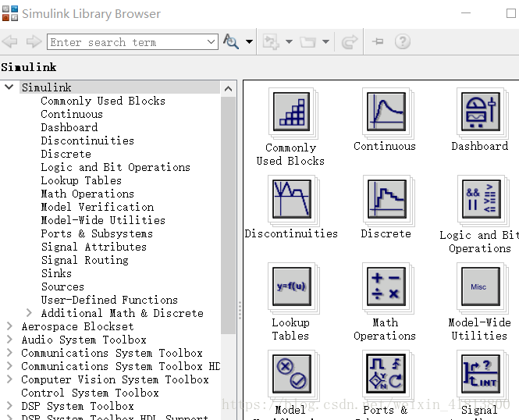Open the Discrete library icon
The width and height of the screenshot is (519, 420).
coord(386,199)
